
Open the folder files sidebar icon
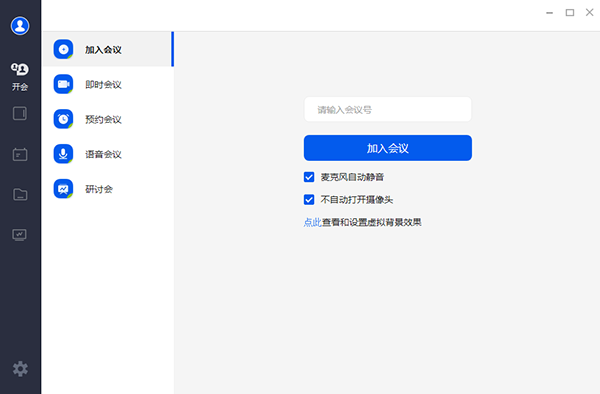(x=20, y=194)
